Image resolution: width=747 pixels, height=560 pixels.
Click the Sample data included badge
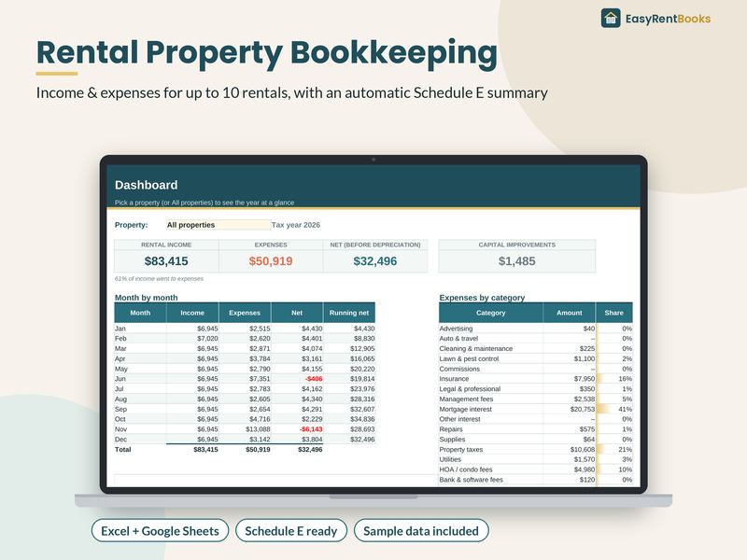(421, 530)
